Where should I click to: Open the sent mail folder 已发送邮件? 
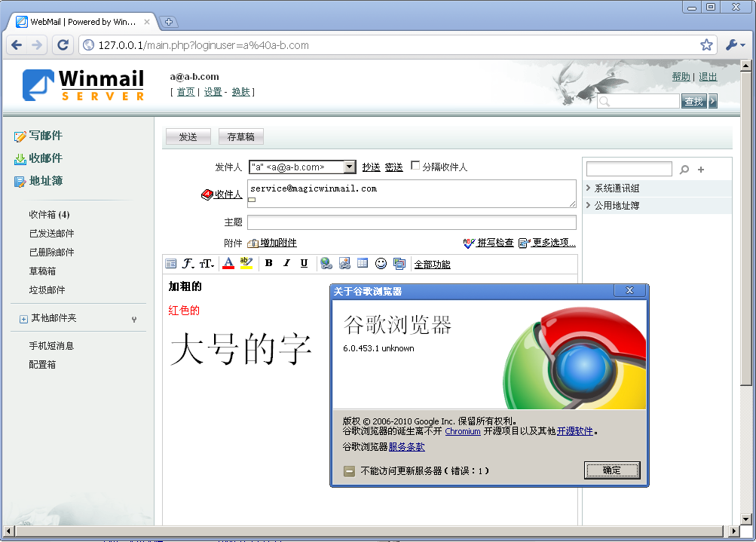(51, 234)
